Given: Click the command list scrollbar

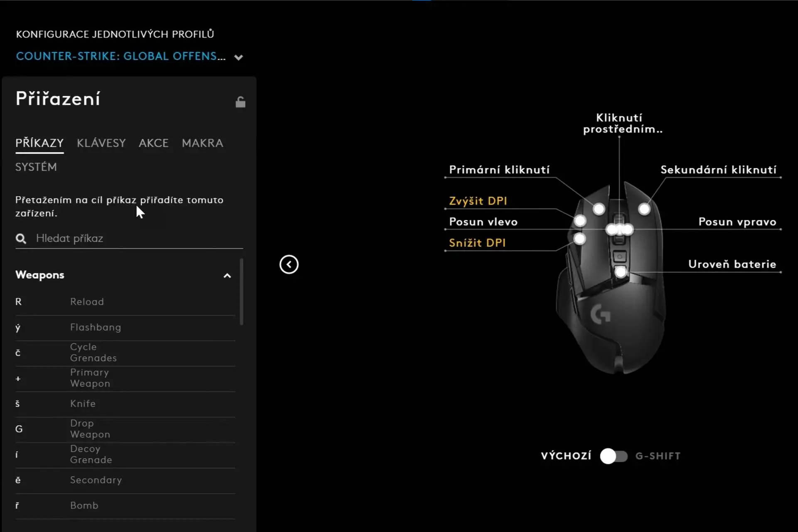Looking at the screenshot, I should tap(241, 292).
